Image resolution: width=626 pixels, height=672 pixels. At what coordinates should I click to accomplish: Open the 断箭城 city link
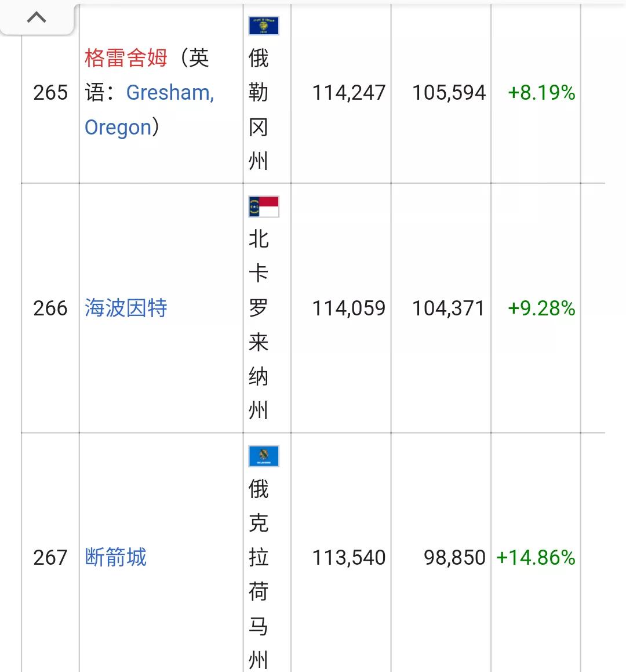pos(116,557)
